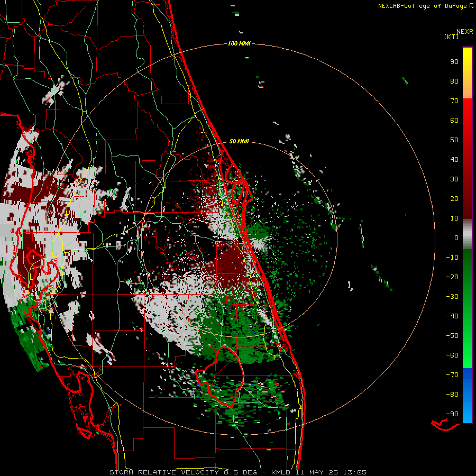This screenshot has width=476, height=476.
Task: Click the 10 value on the velocity scale
Action: click(x=454, y=218)
